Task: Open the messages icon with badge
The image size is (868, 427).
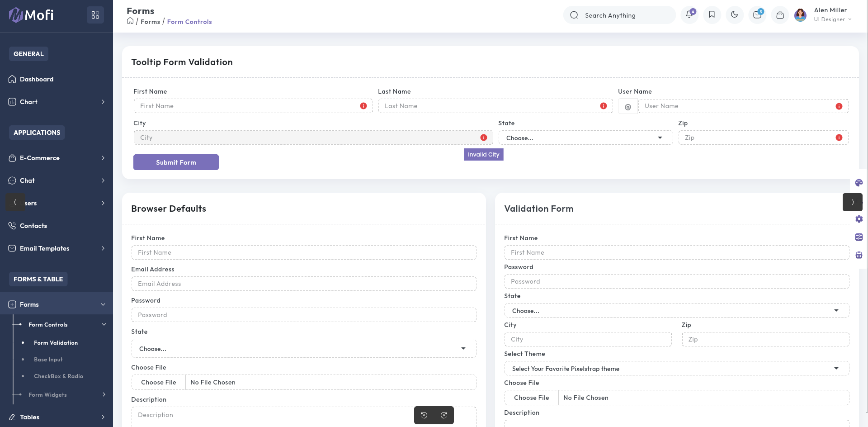Action: (x=757, y=15)
